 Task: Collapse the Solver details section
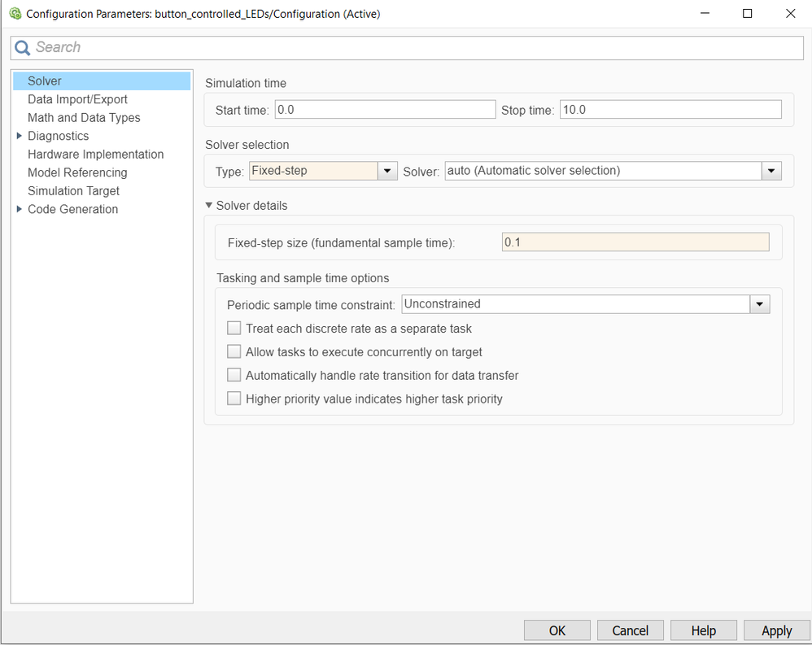[x=209, y=206]
